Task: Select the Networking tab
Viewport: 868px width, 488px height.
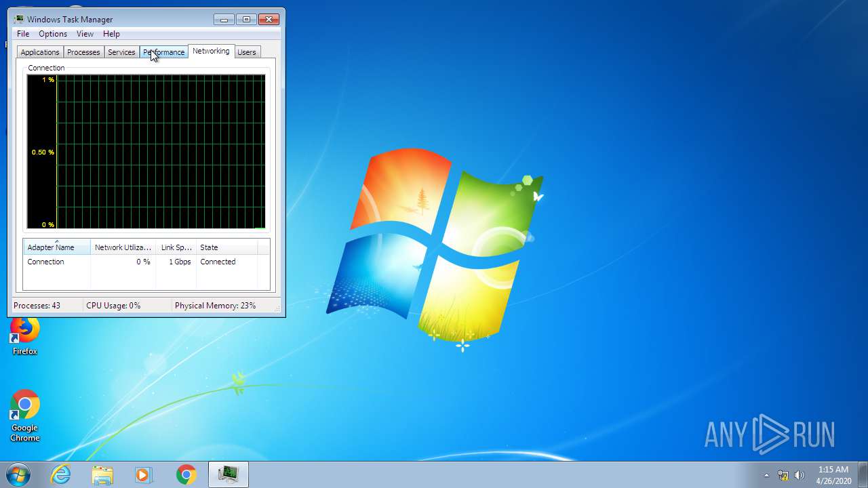Action: click(x=211, y=51)
